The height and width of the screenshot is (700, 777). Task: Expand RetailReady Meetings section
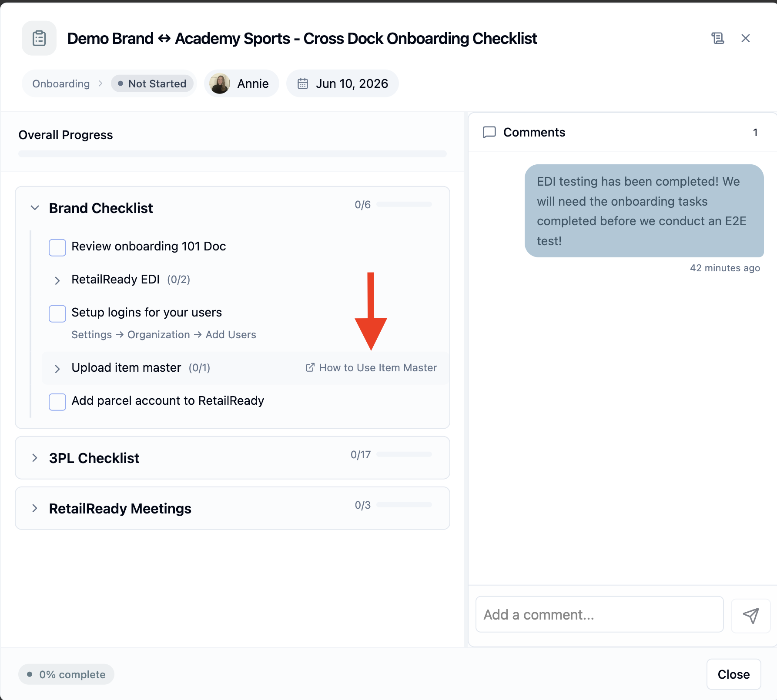point(35,508)
